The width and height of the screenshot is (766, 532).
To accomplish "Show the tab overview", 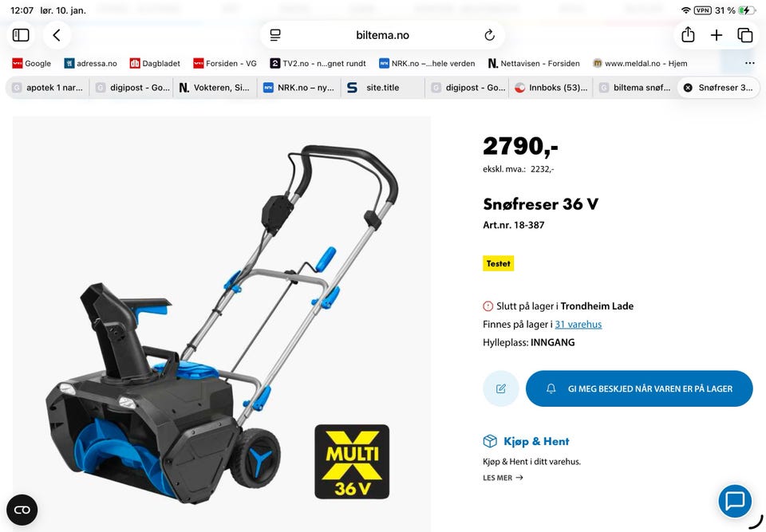I will pyautogui.click(x=745, y=35).
